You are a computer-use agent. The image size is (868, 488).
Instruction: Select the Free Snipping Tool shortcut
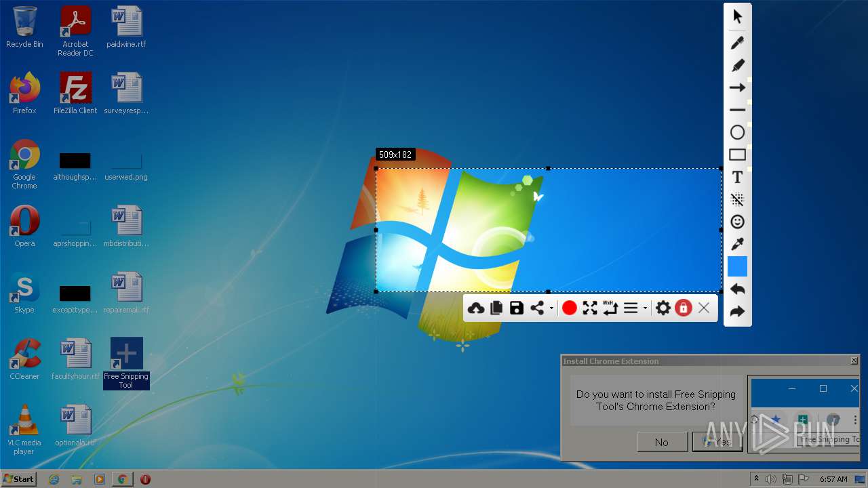click(x=126, y=363)
